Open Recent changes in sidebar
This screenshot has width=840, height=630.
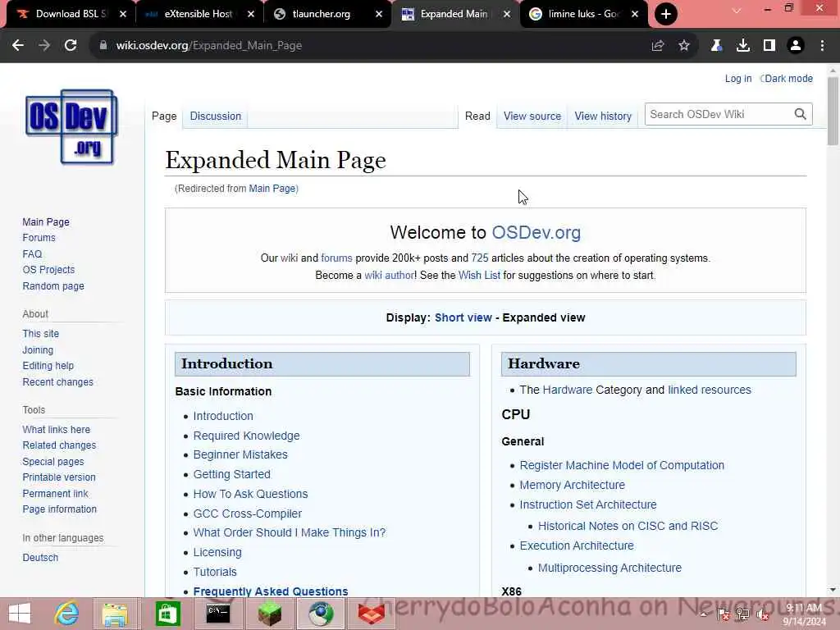[58, 382]
